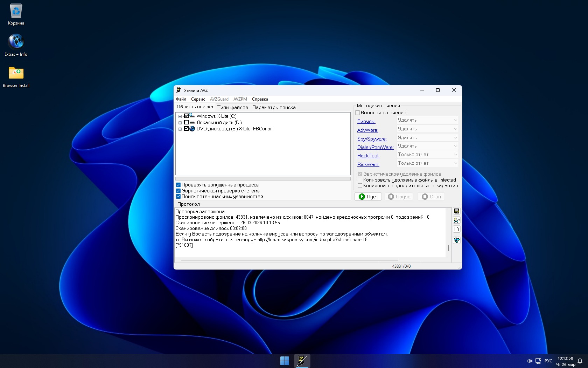588x368 pixels.
Task: Open the HackTool action dropdown
Action: pyautogui.click(x=427, y=155)
